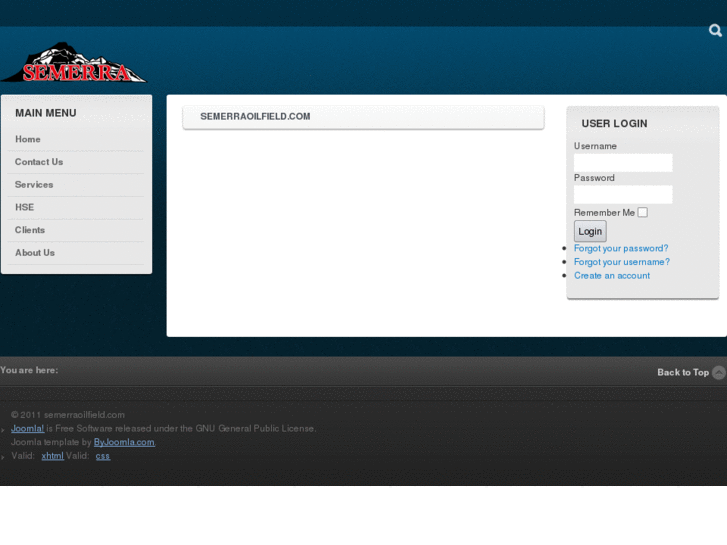Visit the Joomla! footer link
The height and width of the screenshot is (545, 727).
coord(27,429)
